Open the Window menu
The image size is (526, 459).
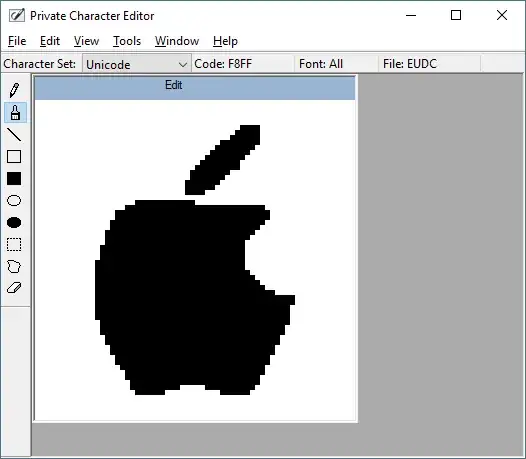[x=177, y=41]
